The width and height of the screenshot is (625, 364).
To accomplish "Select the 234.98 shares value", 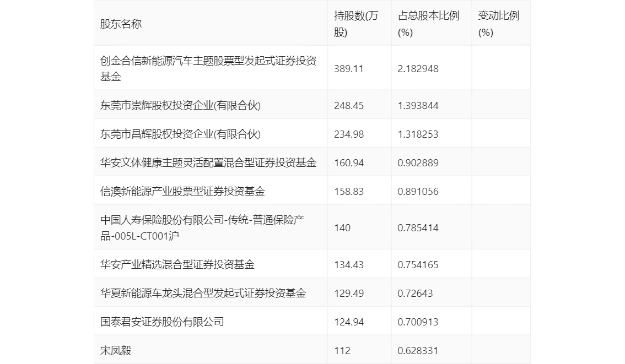I will [x=349, y=134].
